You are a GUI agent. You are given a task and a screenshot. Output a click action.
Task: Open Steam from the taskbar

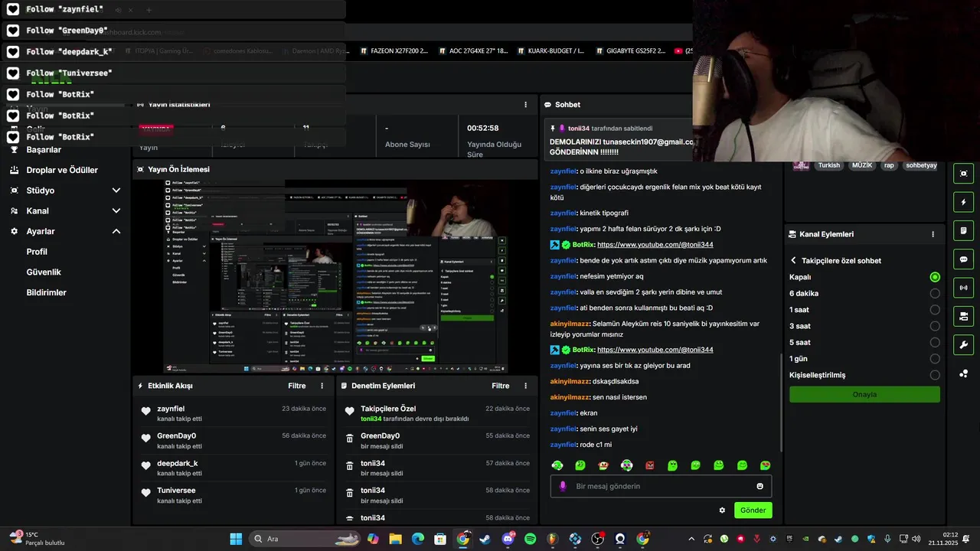(x=485, y=539)
